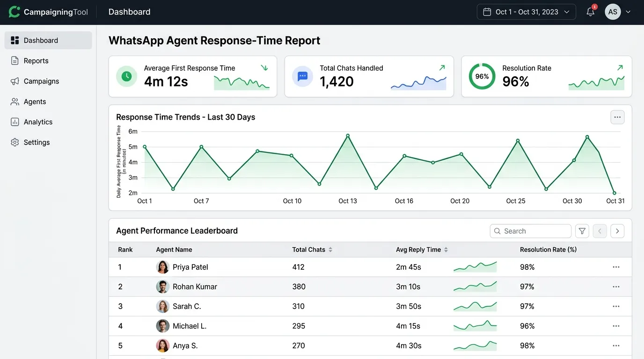Click Priya Patel's avatar photo
Screen dimensions: 644x359
(162, 267)
